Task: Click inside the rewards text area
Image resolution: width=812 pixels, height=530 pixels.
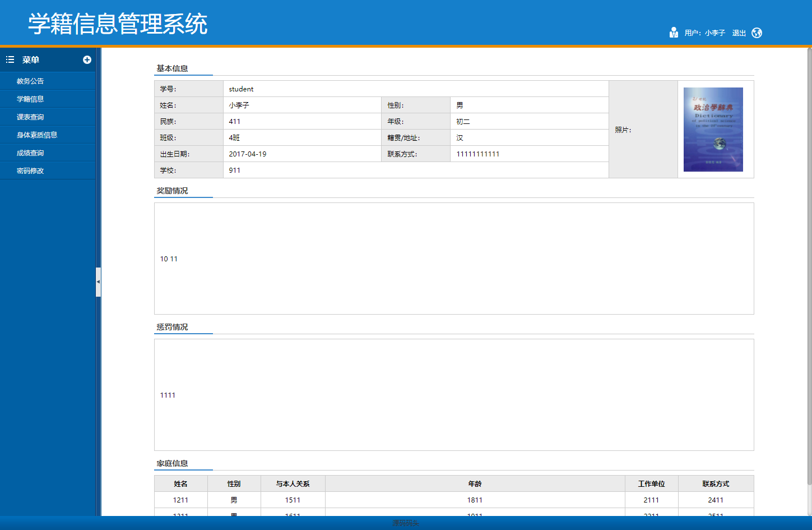Action: [454, 259]
